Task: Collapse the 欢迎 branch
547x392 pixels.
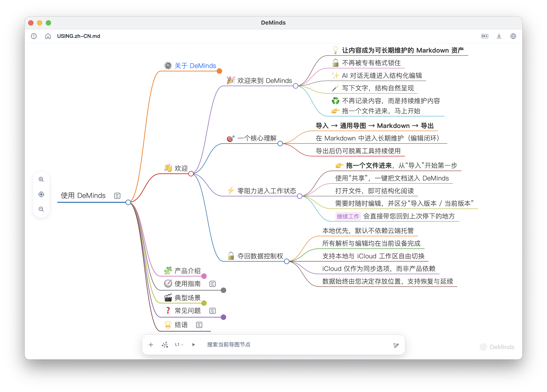Action: [x=191, y=174]
